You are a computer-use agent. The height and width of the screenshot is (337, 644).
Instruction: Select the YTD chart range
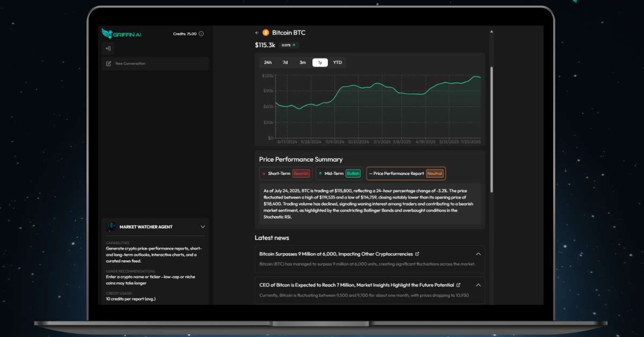(337, 62)
